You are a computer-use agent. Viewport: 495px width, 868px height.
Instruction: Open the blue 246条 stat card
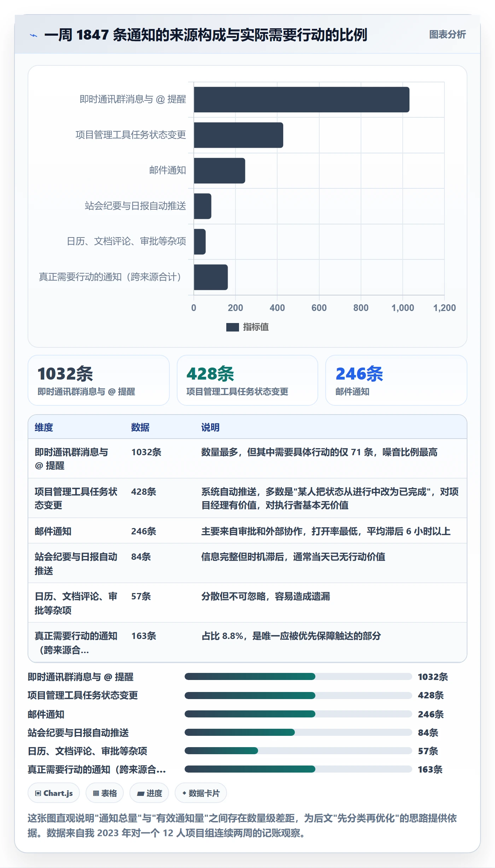click(x=396, y=380)
